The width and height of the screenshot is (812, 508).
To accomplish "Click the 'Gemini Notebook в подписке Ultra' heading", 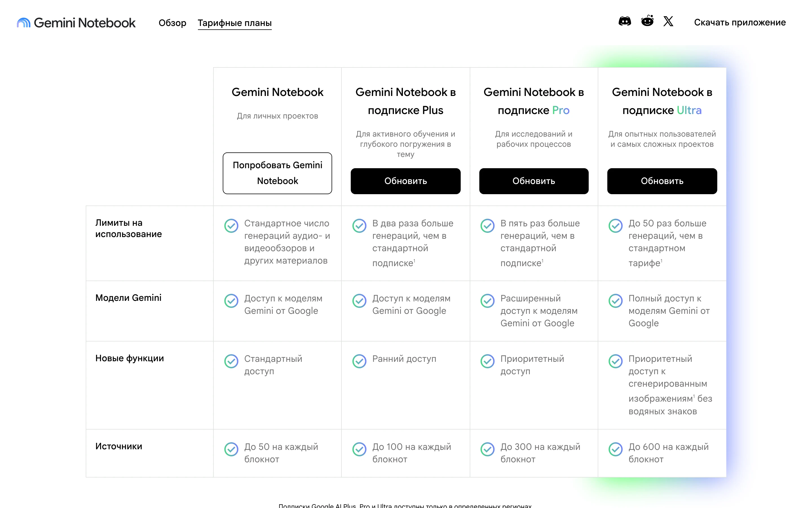I will 662,101.
